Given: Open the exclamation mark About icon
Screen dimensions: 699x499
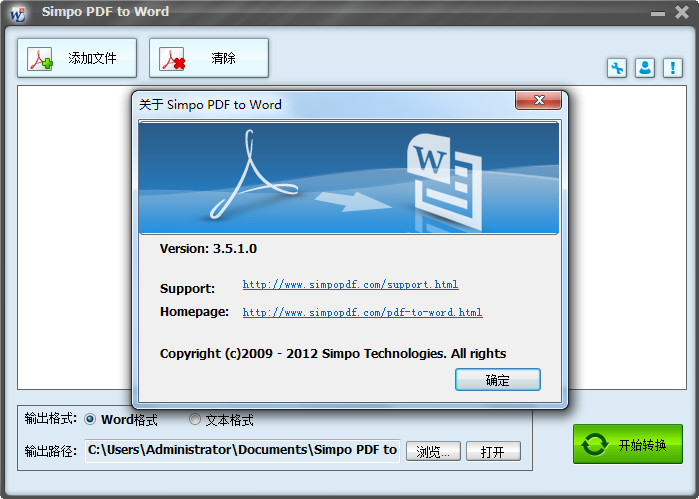Looking at the screenshot, I should tap(673, 68).
